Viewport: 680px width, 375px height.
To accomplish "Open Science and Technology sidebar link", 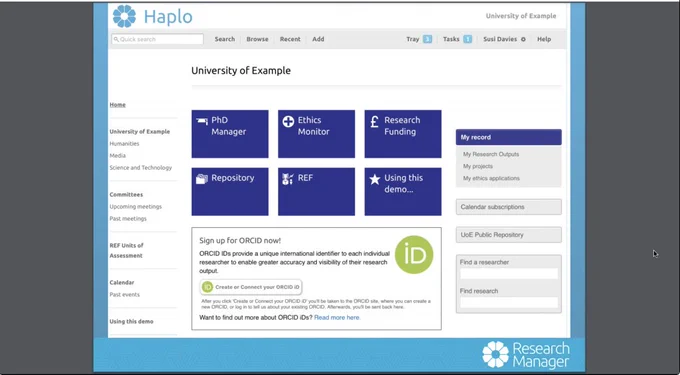I will click(141, 168).
